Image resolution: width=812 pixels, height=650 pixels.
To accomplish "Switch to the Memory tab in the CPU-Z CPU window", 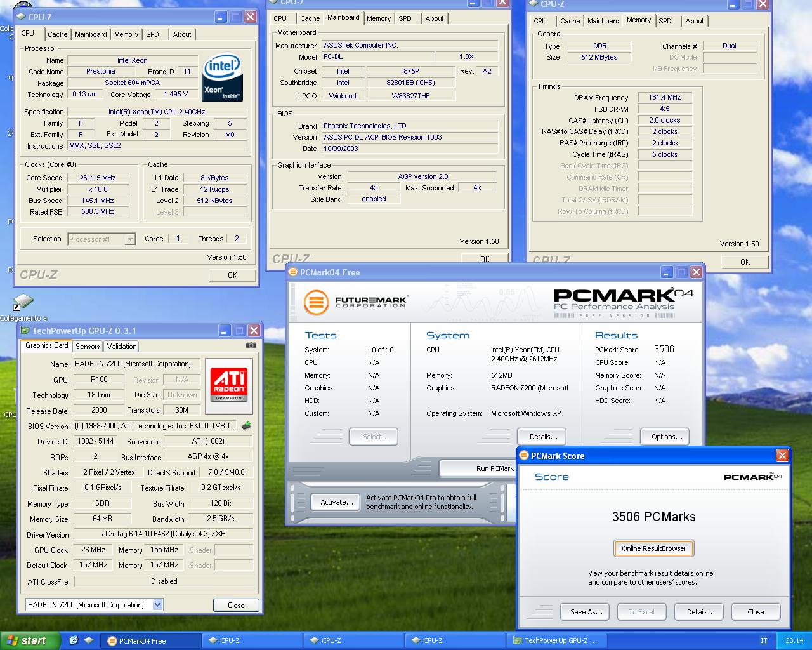I will tap(126, 34).
